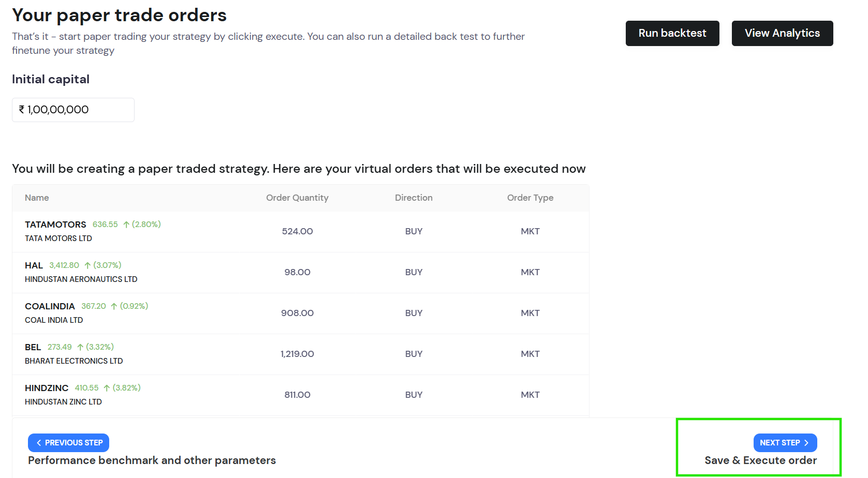
Task: Open View Analytics
Action: 782,33
